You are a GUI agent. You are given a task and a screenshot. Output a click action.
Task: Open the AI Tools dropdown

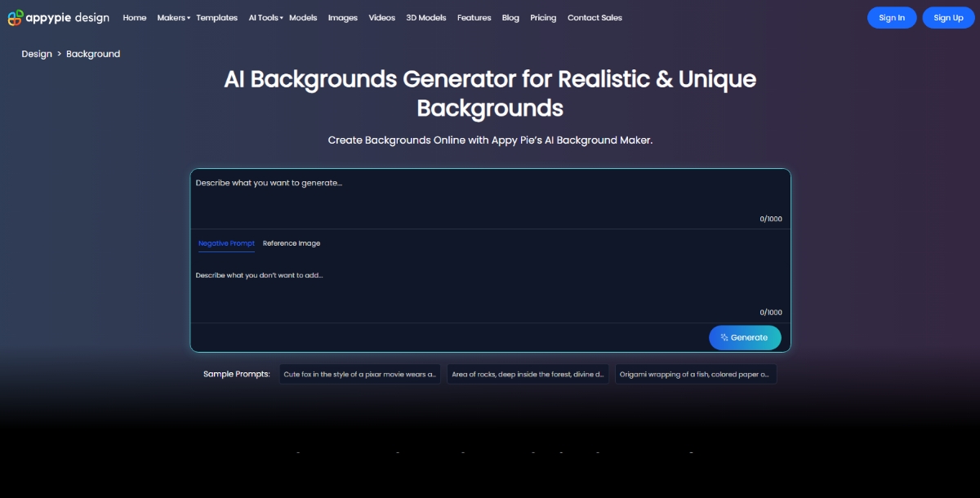pyautogui.click(x=263, y=17)
